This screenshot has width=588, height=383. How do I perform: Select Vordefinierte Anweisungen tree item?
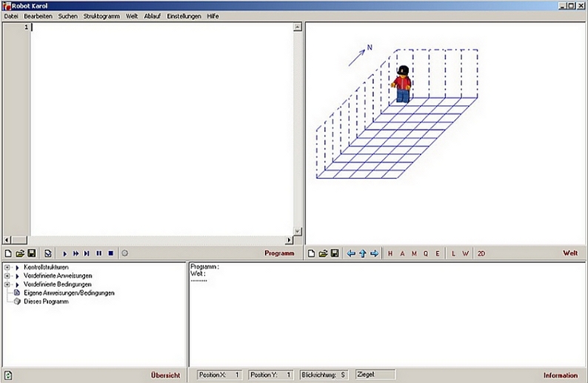pyautogui.click(x=58, y=276)
